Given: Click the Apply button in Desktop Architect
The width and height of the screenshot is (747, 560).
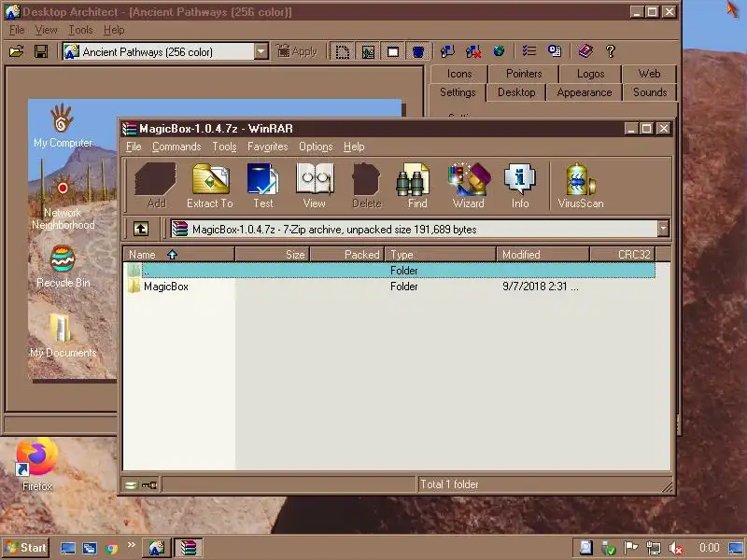Looking at the screenshot, I should (x=297, y=51).
